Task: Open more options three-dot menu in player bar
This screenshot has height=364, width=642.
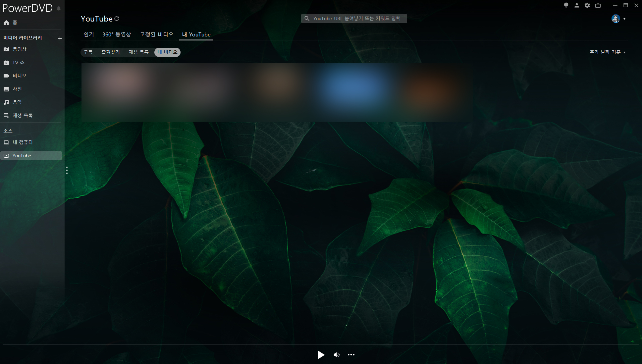Action: coord(351,355)
